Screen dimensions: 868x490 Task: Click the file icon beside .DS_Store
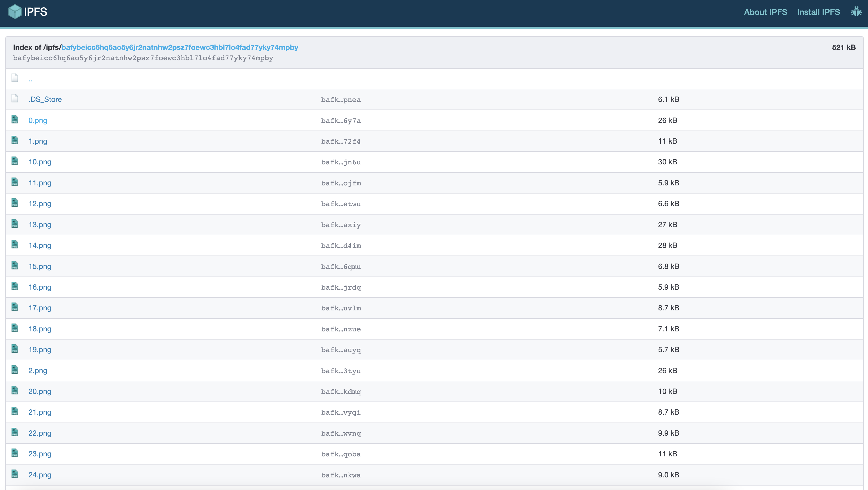(15, 98)
